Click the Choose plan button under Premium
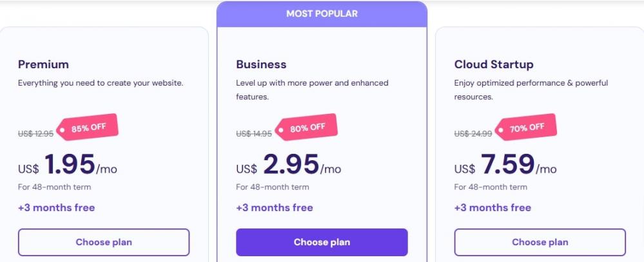 pyautogui.click(x=104, y=242)
